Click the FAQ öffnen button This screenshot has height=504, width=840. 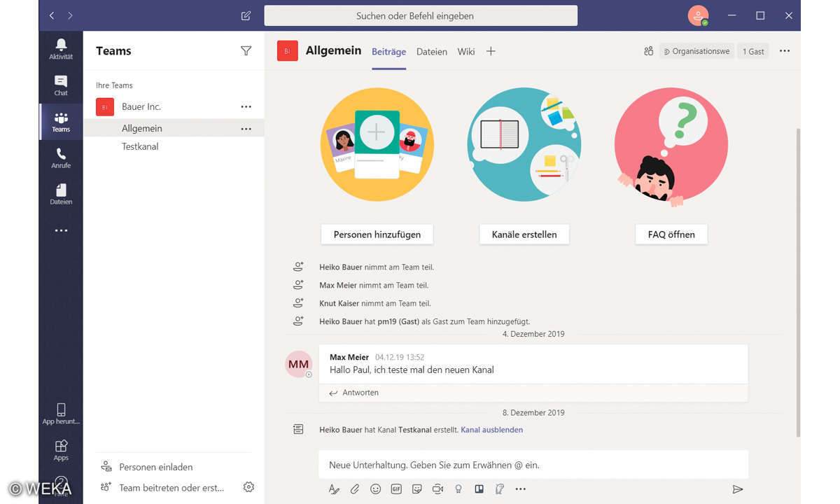[x=671, y=234]
